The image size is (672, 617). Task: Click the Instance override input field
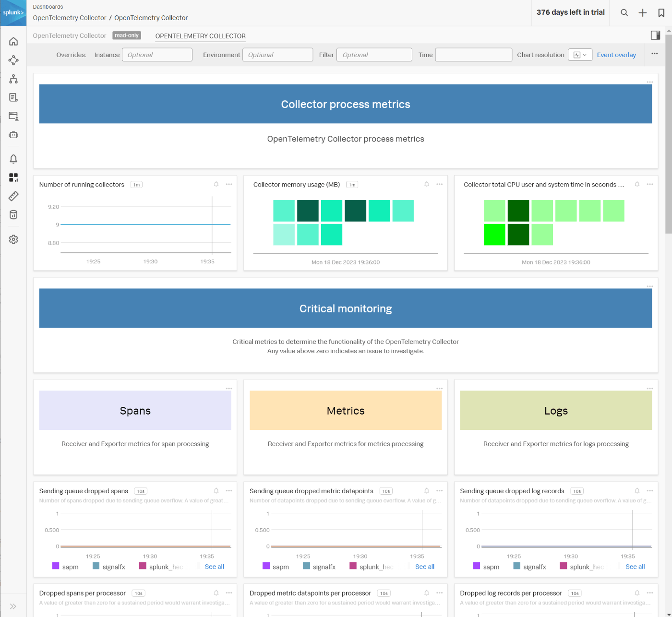click(x=157, y=55)
